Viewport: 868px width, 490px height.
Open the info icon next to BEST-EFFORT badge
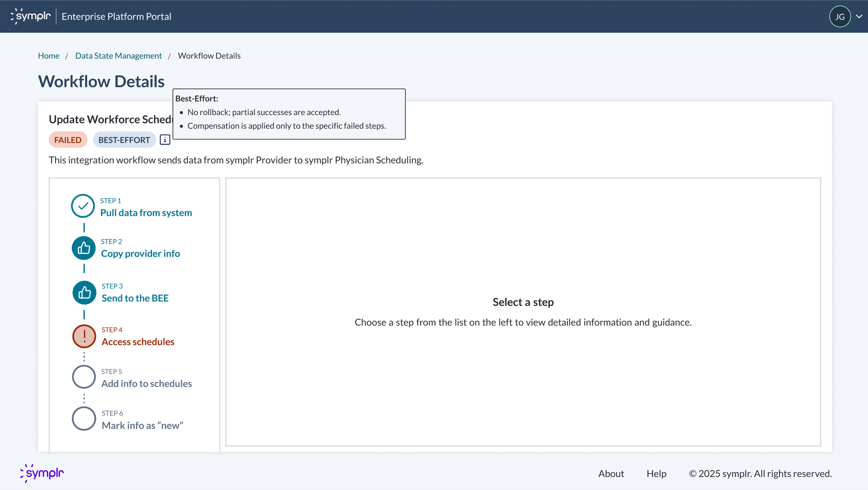coord(165,140)
